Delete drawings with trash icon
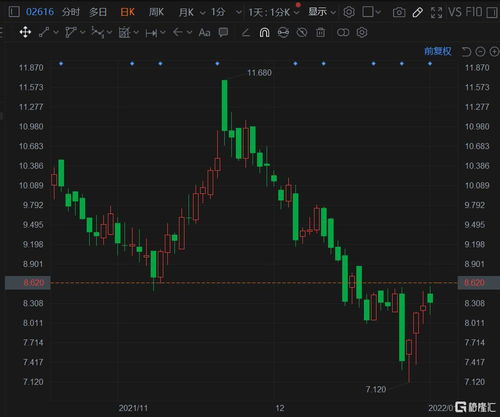Image resolution: width=500 pixels, height=417 pixels. [320, 33]
